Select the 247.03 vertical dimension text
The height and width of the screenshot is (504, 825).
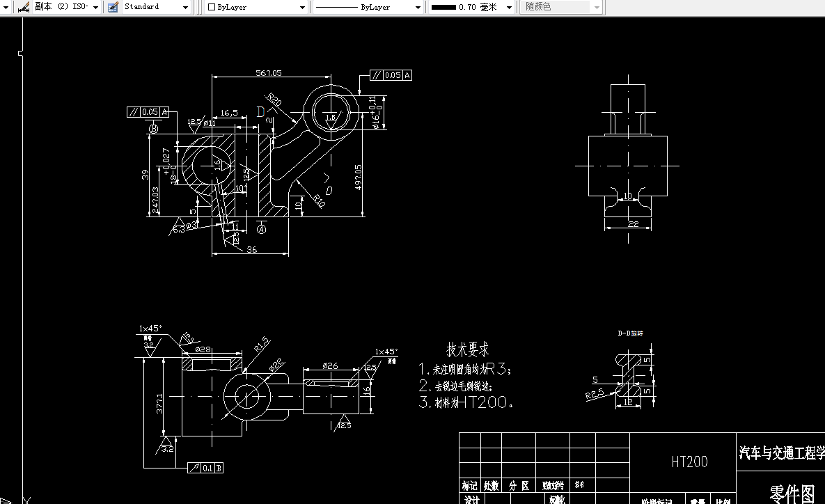click(155, 200)
